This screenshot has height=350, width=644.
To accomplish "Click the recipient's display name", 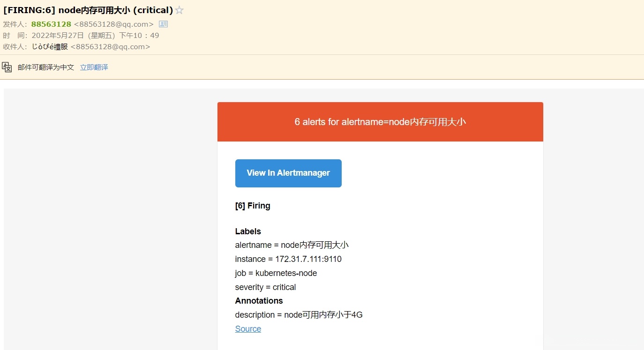I will tap(50, 47).
